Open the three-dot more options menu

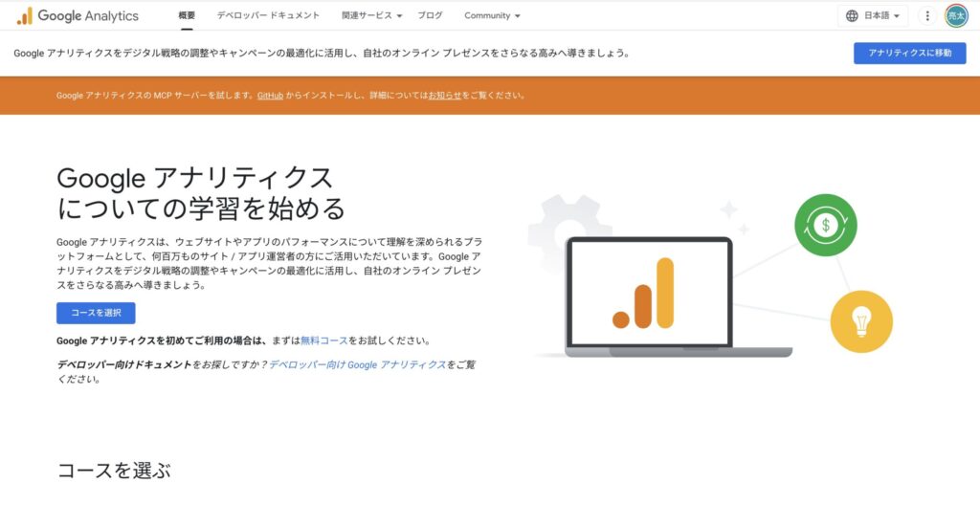(x=927, y=16)
